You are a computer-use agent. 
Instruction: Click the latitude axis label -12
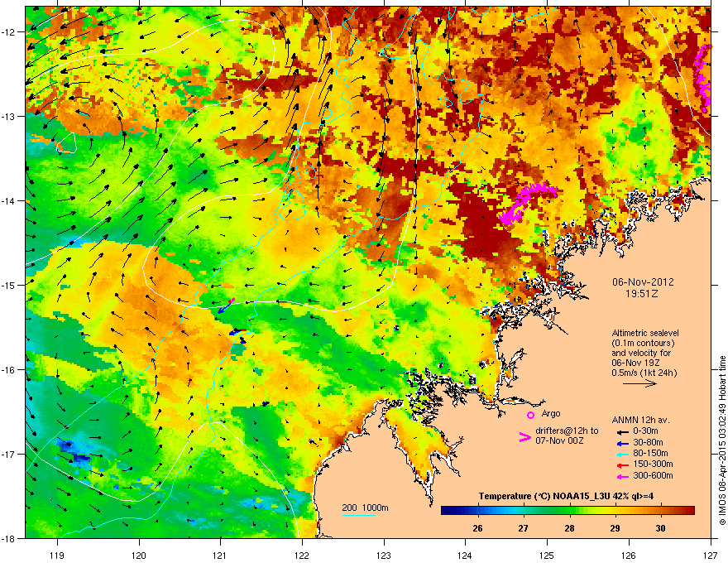coord(9,31)
